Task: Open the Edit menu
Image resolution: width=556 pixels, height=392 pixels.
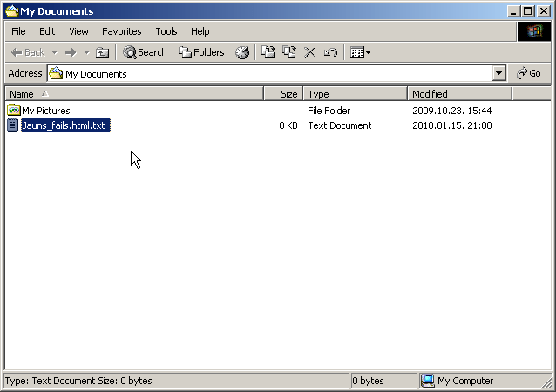Action: pos(47,31)
